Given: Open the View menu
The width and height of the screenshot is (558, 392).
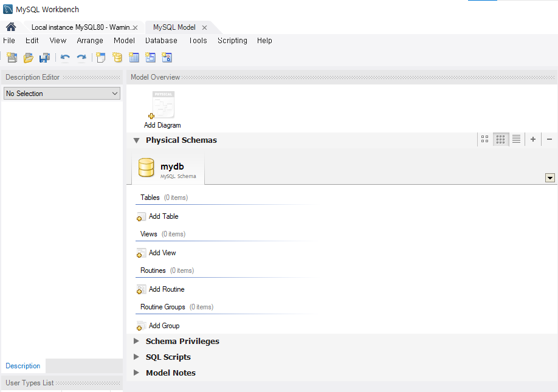Looking at the screenshot, I should 58,41.
